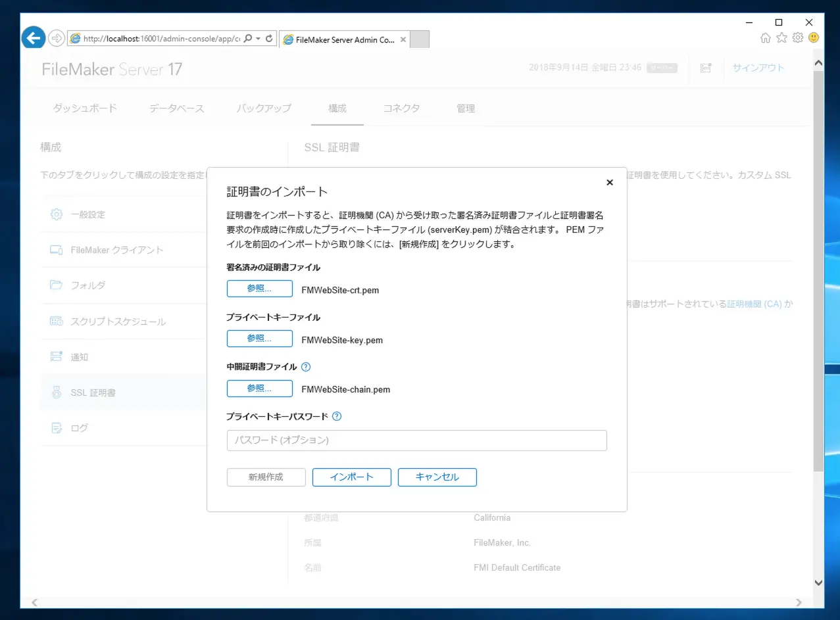Screen dimensions: 840x620
Task: Browse for the signed certificate file
Action: point(259,288)
